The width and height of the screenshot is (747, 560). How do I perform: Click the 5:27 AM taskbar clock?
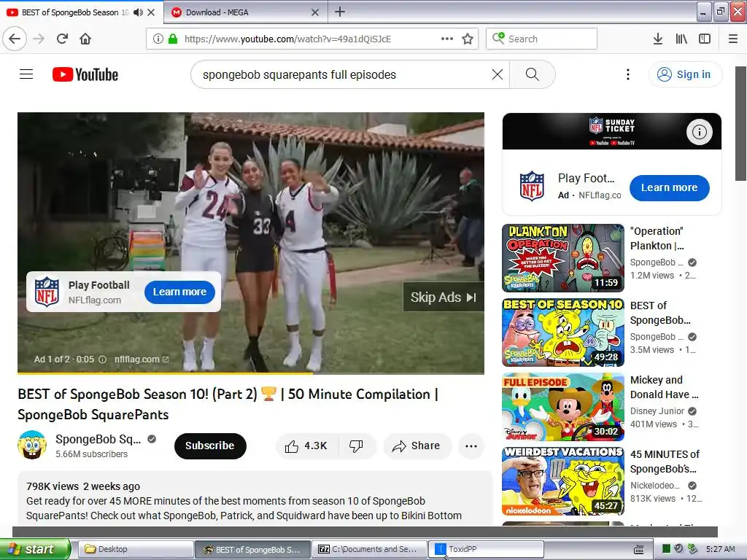click(x=720, y=549)
